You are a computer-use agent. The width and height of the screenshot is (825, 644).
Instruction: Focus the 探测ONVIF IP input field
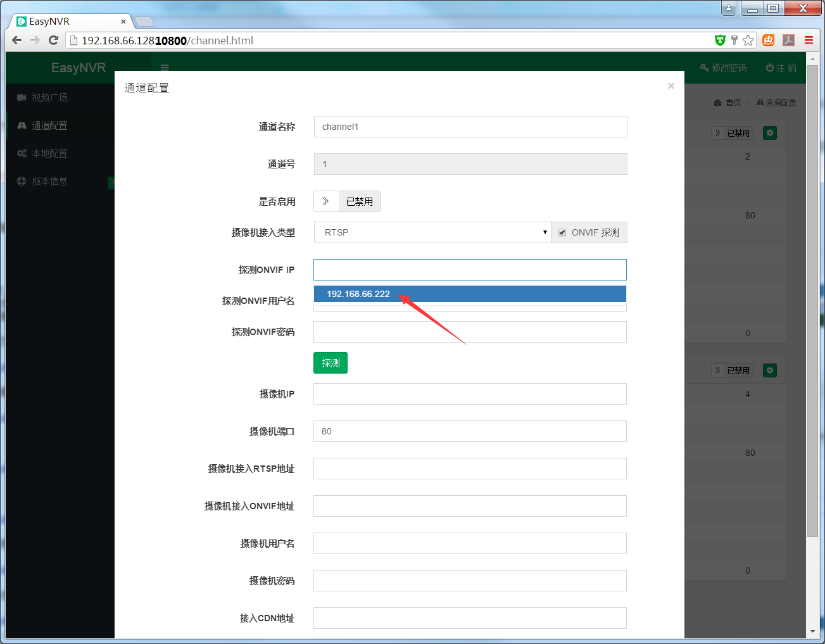coord(470,270)
